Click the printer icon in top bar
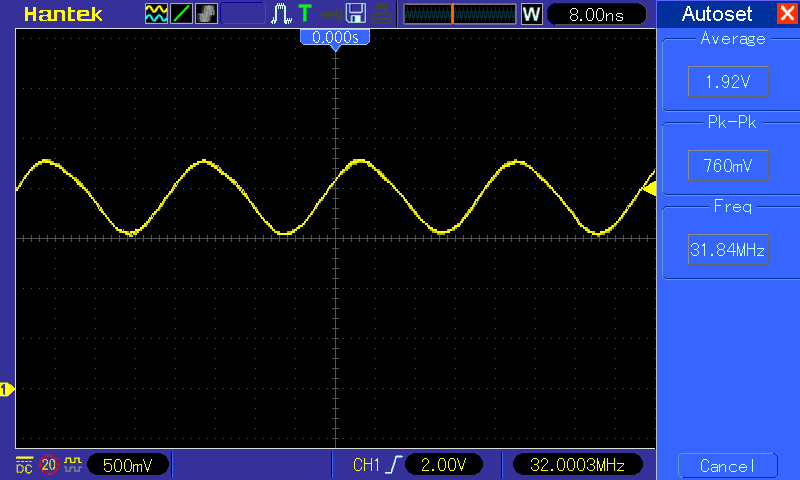Image resolution: width=800 pixels, height=480 pixels. coord(380,14)
